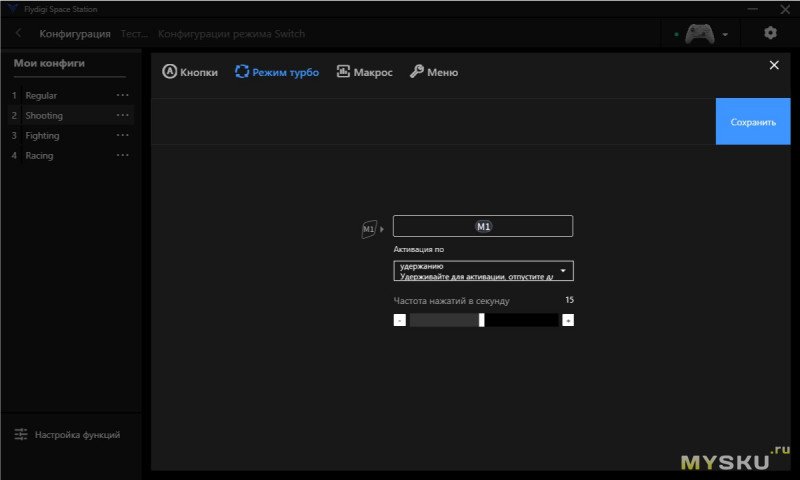Viewport: 800px width, 480px height.
Task: Click the M1 paddle button icon
Action: (369, 229)
